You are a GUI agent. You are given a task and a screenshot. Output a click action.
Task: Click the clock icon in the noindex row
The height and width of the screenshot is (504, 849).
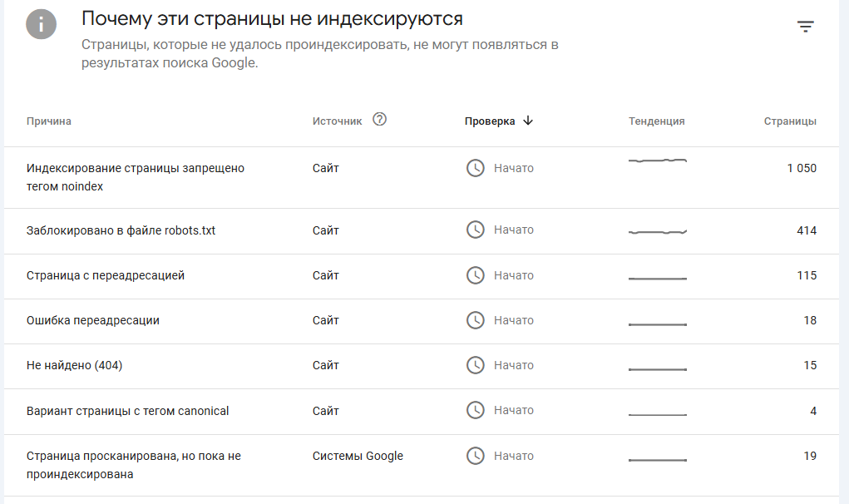[x=475, y=168]
